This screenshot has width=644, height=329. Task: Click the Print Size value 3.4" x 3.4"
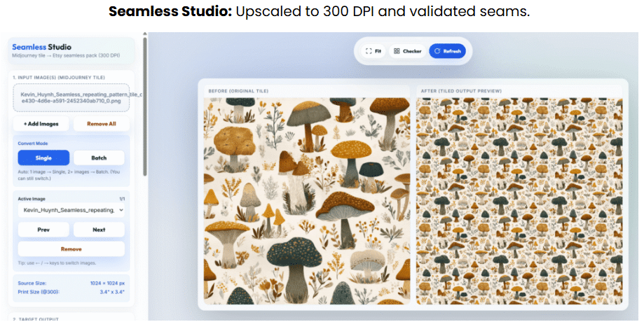[112, 291]
